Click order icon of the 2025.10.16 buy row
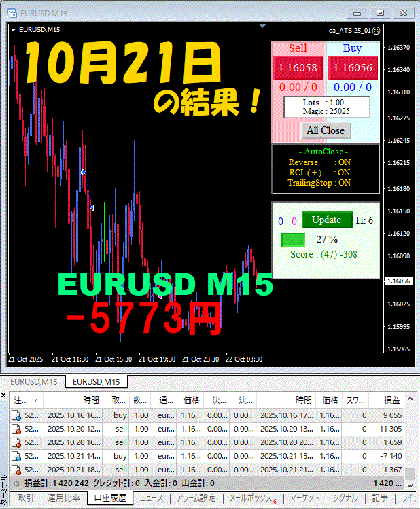 (16, 415)
